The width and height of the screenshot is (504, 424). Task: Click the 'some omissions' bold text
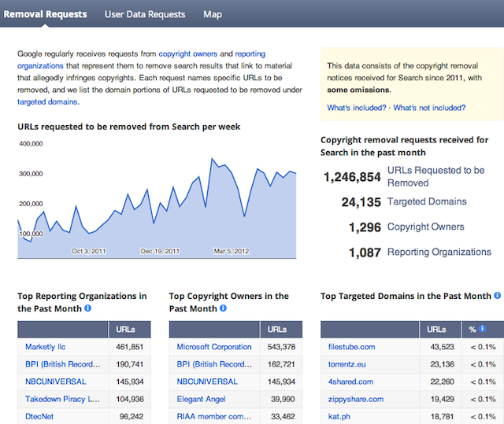click(x=358, y=90)
